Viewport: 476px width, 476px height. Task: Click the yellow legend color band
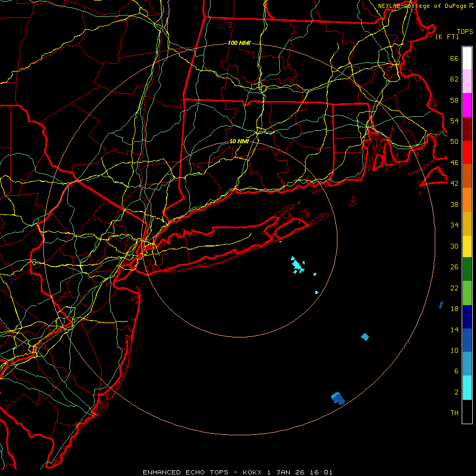pyautogui.click(x=467, y=246)
